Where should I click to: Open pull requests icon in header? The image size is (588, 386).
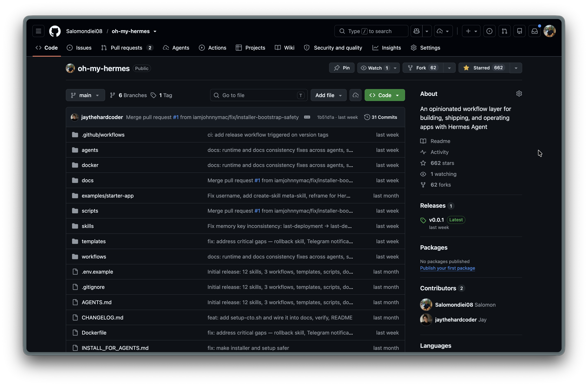click(505, 31)
